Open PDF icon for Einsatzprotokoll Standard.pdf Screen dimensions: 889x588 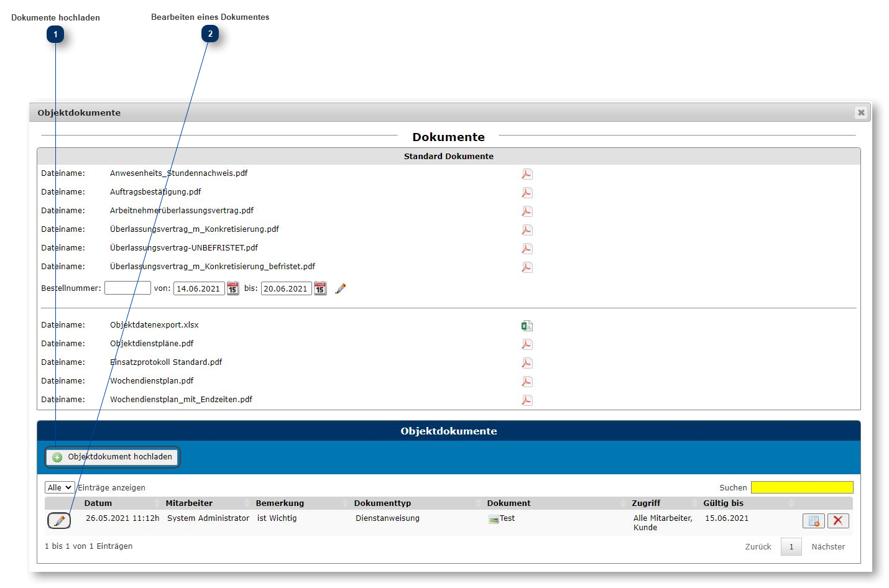coord(527,363)
